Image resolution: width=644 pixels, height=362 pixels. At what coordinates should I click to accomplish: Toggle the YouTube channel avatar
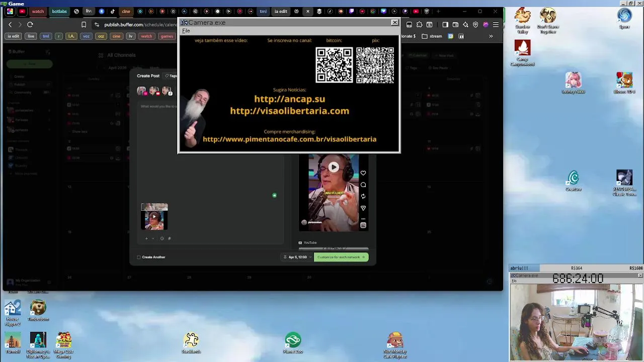[154, 90]
